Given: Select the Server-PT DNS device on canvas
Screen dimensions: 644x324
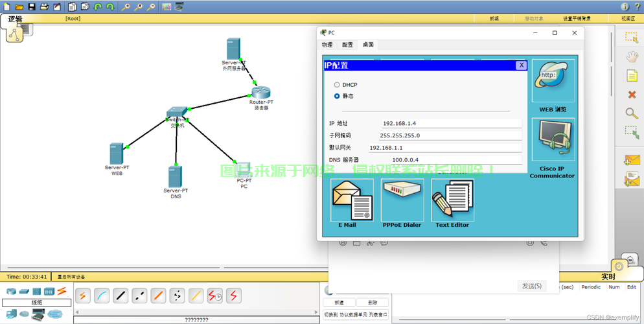Looking at the screenshot, I should [x=176, y=178].
